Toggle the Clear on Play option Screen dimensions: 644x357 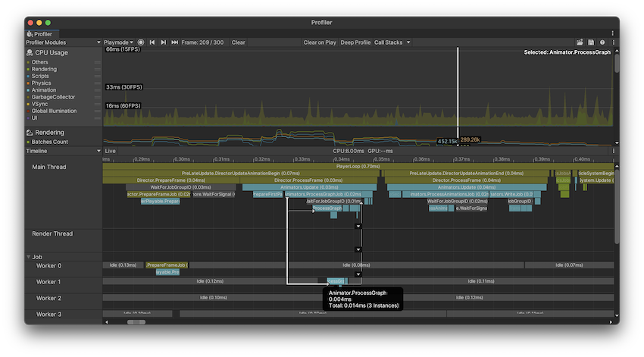[320, 42]
